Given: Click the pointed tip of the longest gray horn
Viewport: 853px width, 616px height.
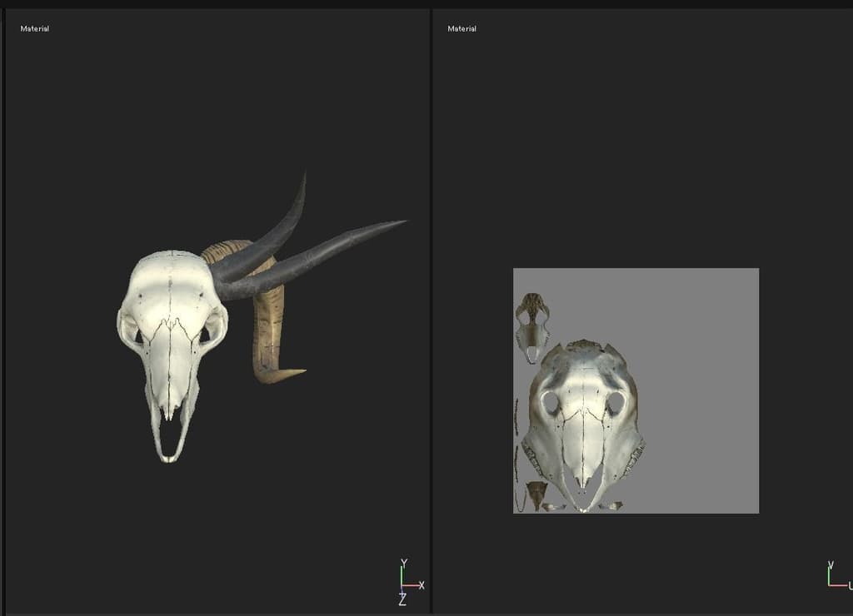Looking at the screenshot, I should (x=404, y=221).
